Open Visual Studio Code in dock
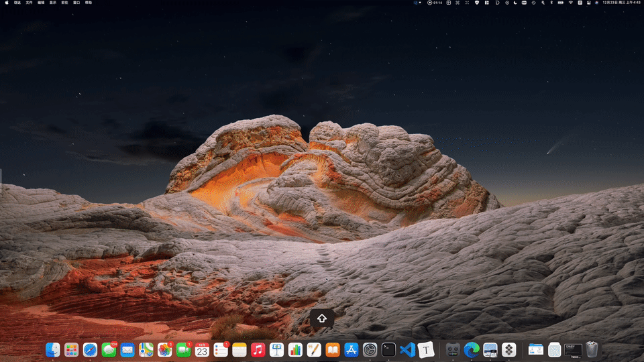 pyautogui.click(x=407, y=349)
